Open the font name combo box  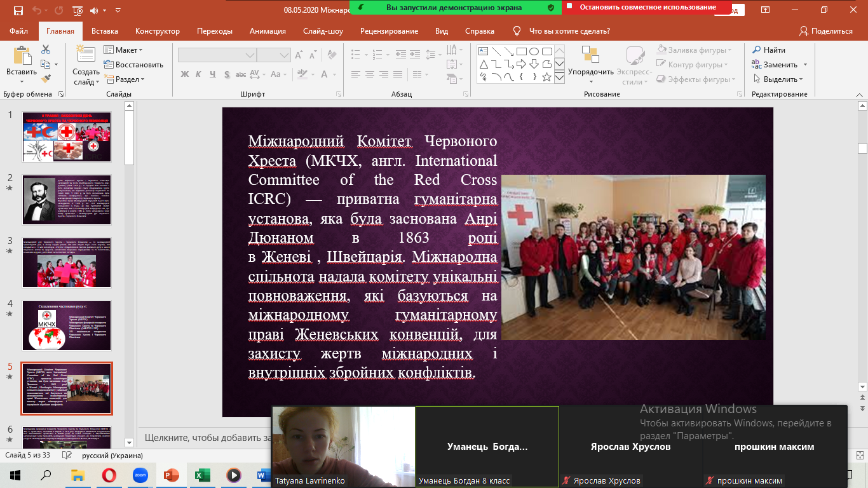[216, 55]
